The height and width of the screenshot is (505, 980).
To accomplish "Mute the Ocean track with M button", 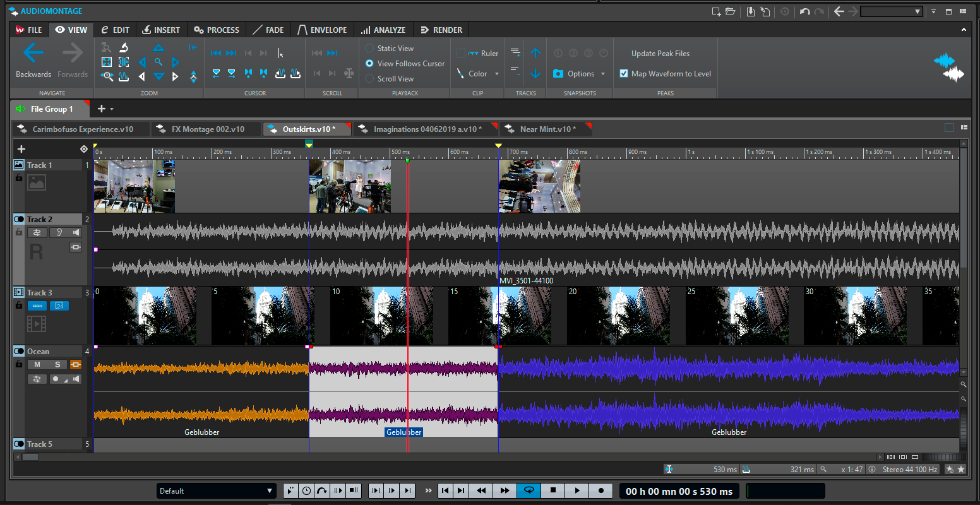I will pos(37,364).
